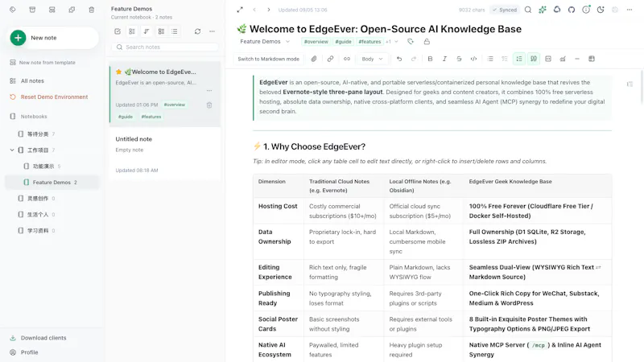Open All notes in the sidebar
644x362 pixels.
point(27,81)
